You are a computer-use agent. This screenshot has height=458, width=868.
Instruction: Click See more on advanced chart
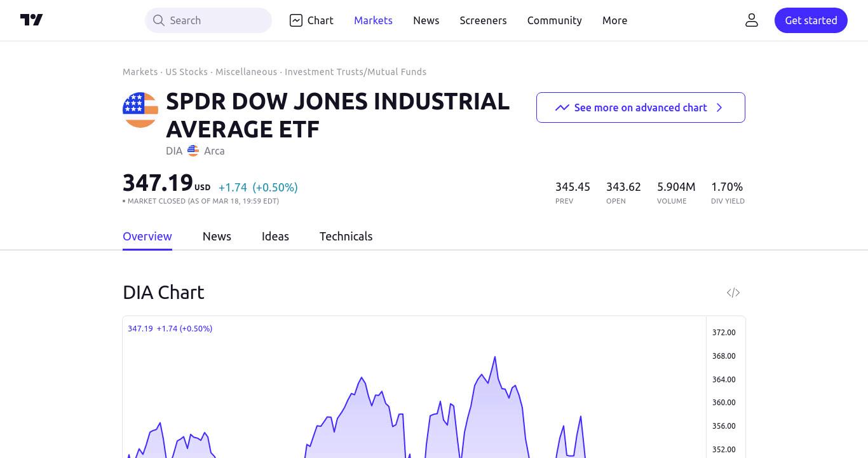click(641, 108)
